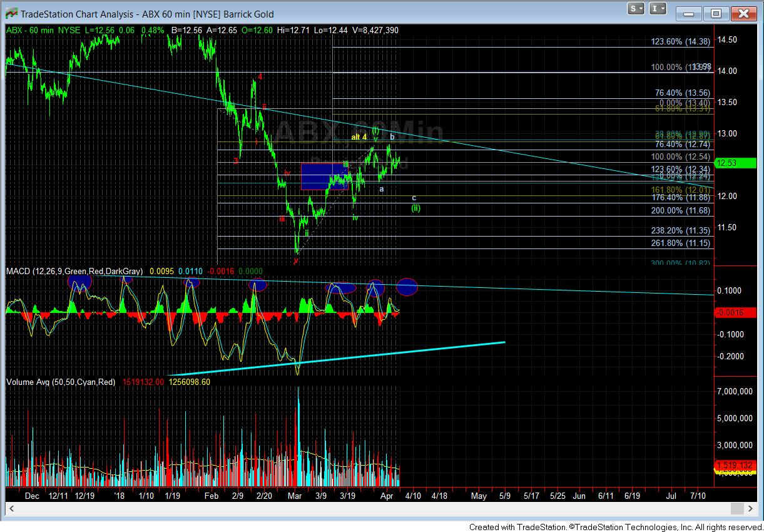764x532 pixels.
Task: Select the red '4' wave label near 14.00
Action: coord(260,76)
